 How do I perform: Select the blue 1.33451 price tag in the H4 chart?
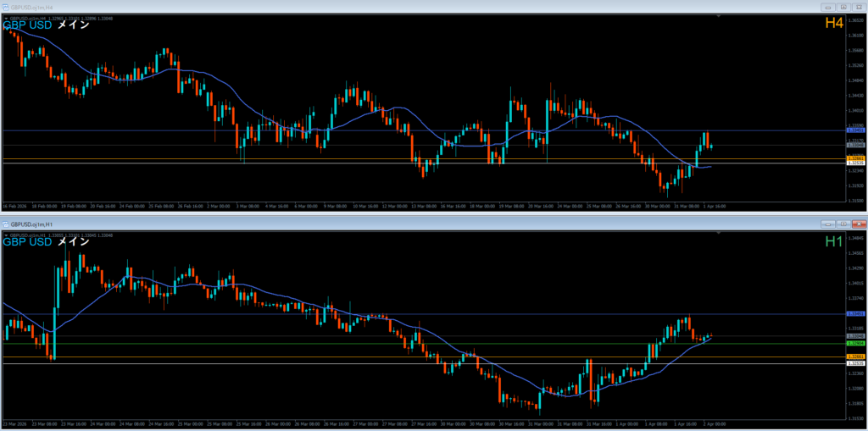[856, 130]
